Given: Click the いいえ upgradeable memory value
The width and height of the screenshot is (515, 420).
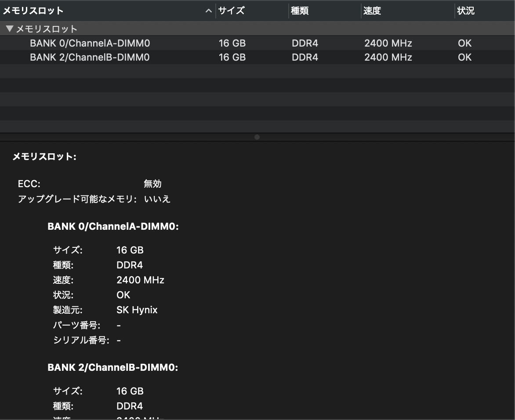Looking at the screenshot, I should tap(157, 199).
